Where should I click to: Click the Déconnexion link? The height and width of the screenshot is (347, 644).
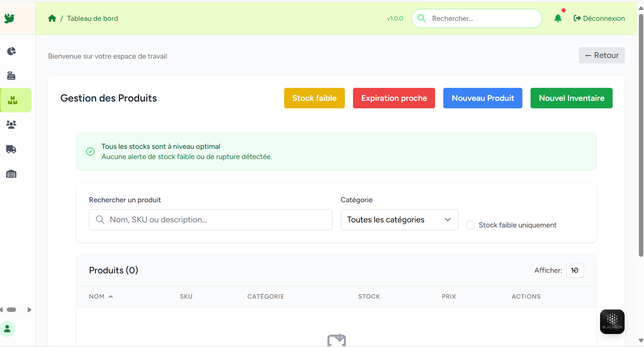pos(599,18)
